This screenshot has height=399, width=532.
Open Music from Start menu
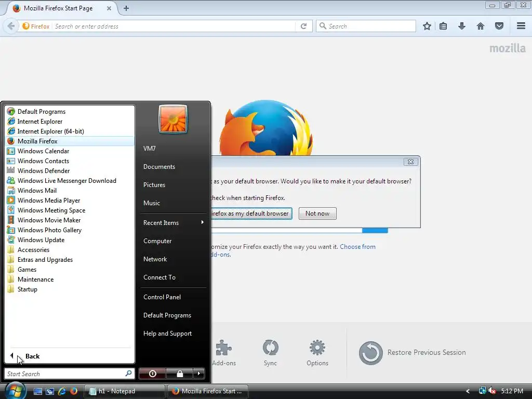click(x=174, y=203)
